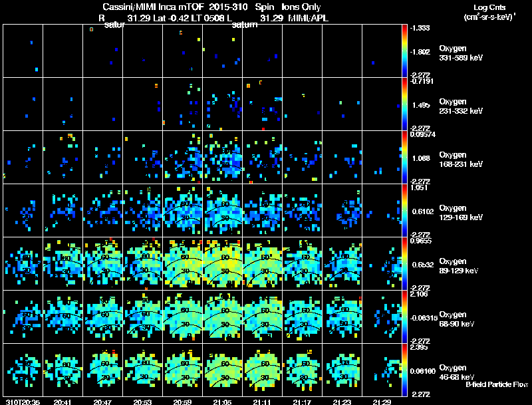Click the 21:29 time axis label
532x405 pixels.
(382, 402)
